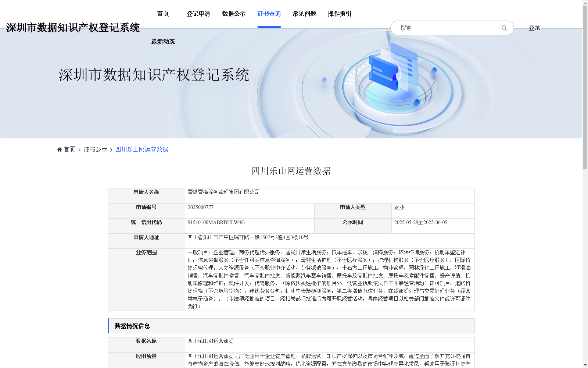Open the 首页 navigation menu item
588x368 pixels.
click(x=163, y=14)
